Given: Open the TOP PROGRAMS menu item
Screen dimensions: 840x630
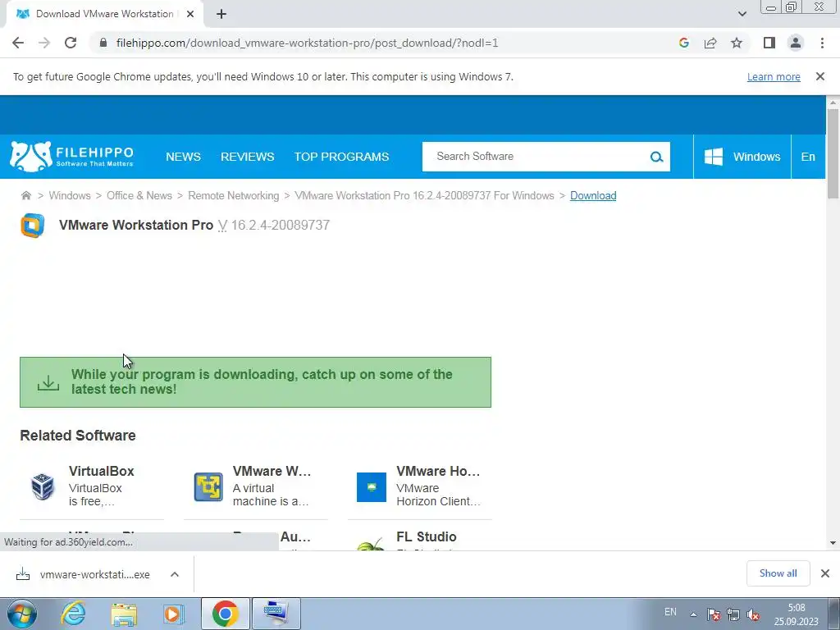Looking at the screenshot, I should coord(341,157).
